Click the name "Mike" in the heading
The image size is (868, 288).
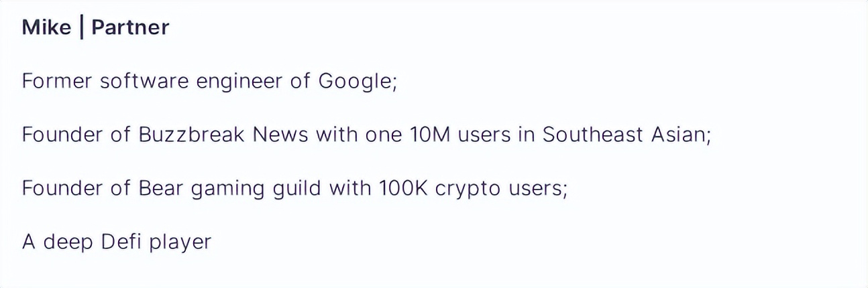click(46, 28)
